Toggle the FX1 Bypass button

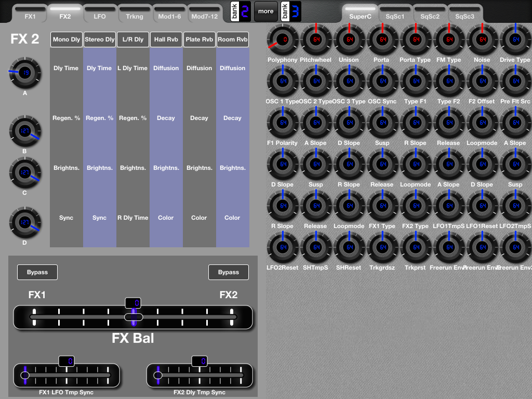37,272
